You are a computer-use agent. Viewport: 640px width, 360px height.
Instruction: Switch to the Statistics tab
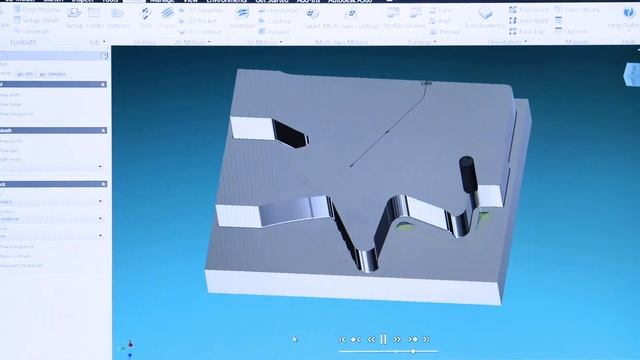(53, 74)
